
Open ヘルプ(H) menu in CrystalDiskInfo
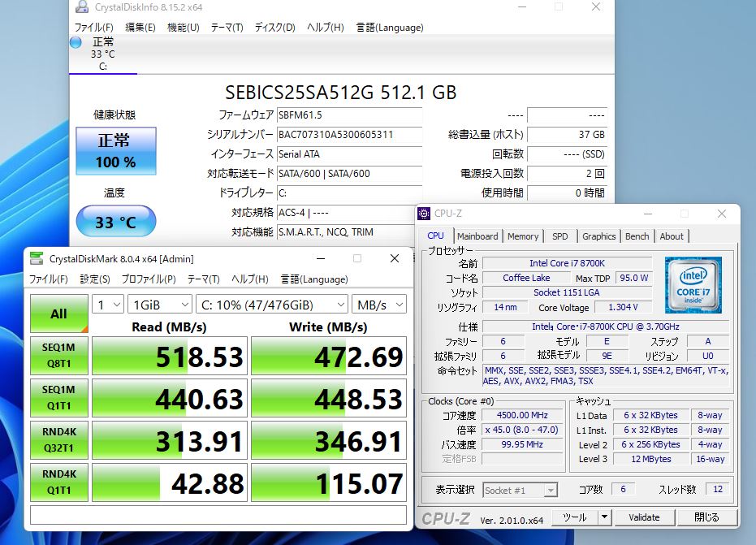326,28
